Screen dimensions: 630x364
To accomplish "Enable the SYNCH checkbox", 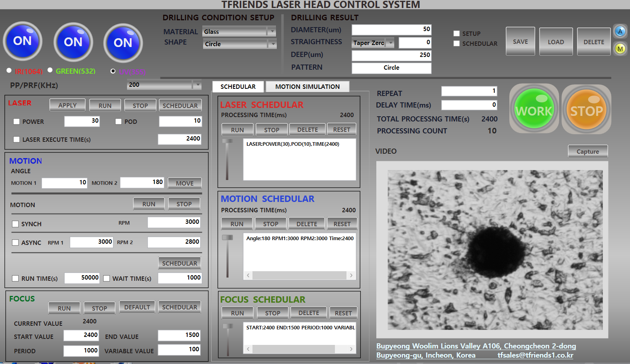I will click(15, 224).
